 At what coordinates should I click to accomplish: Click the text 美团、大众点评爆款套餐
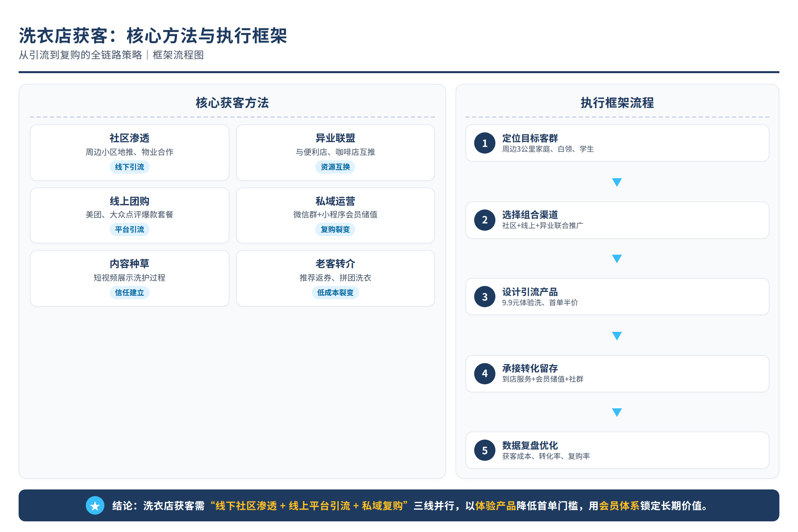tap(130, 214)
